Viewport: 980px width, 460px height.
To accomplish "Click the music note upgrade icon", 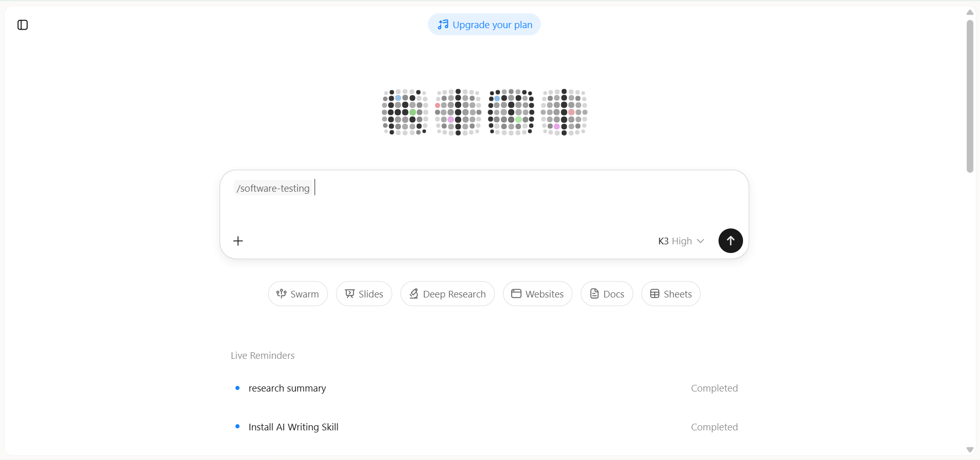I will tap(443, 25).
